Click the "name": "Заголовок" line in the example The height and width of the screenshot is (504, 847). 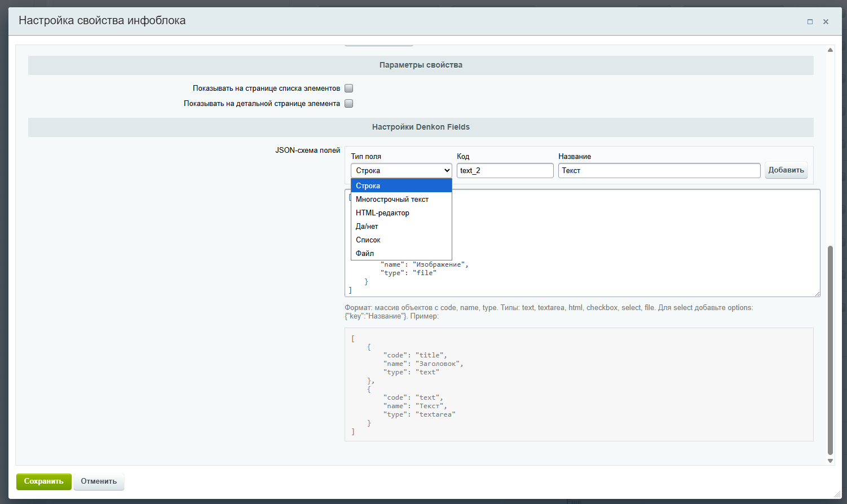[x=423, y=364]
